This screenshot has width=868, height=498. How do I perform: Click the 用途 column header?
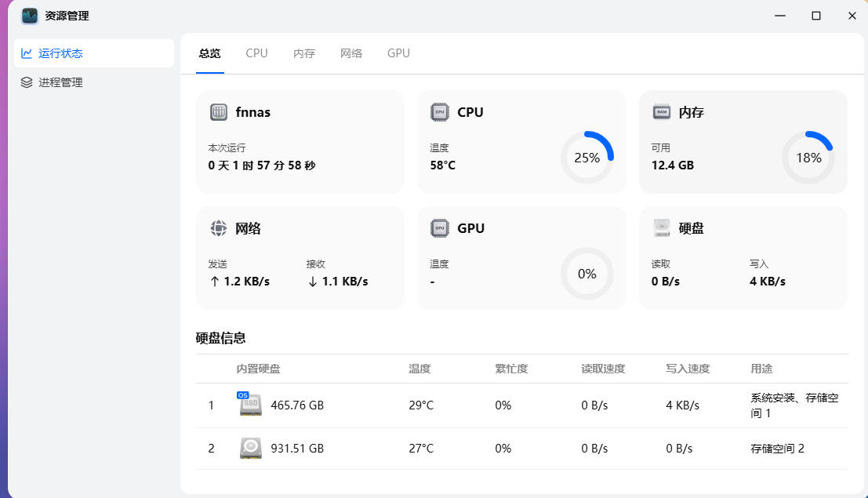pyautogui.click(x=761, y=369)
